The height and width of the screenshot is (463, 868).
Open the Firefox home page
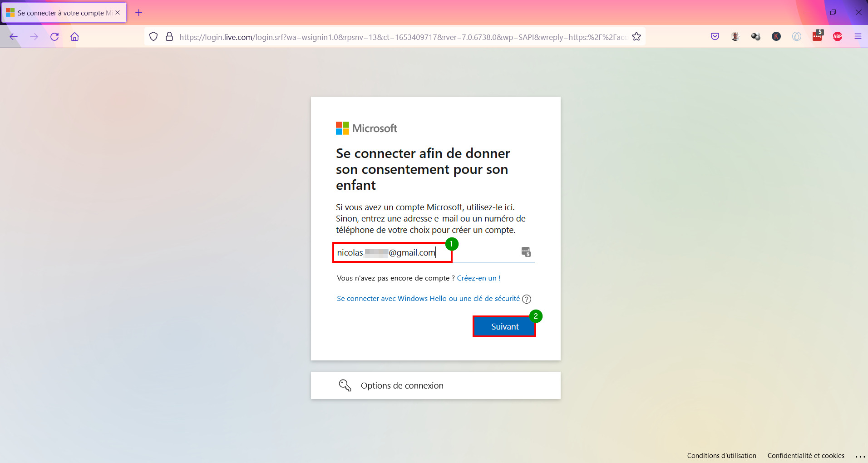75,37
